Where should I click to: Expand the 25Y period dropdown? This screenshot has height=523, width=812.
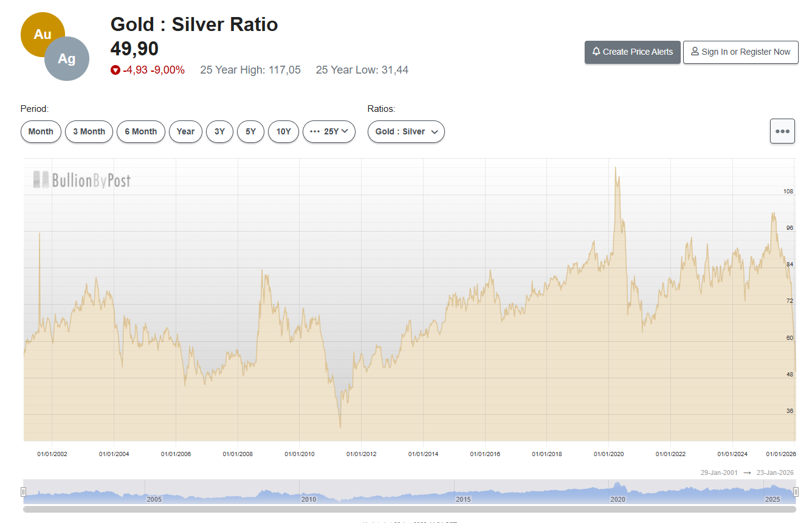coord(329,131)
